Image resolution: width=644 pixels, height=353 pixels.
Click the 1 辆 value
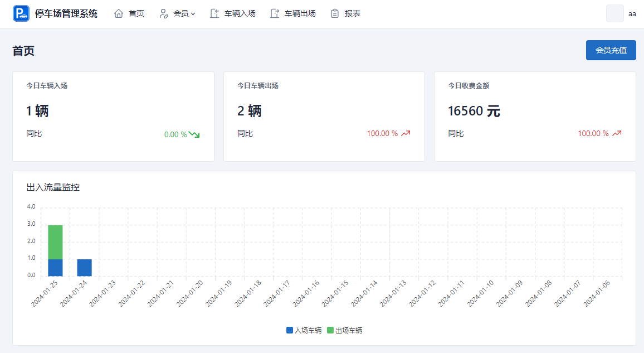tap(37, 111)
